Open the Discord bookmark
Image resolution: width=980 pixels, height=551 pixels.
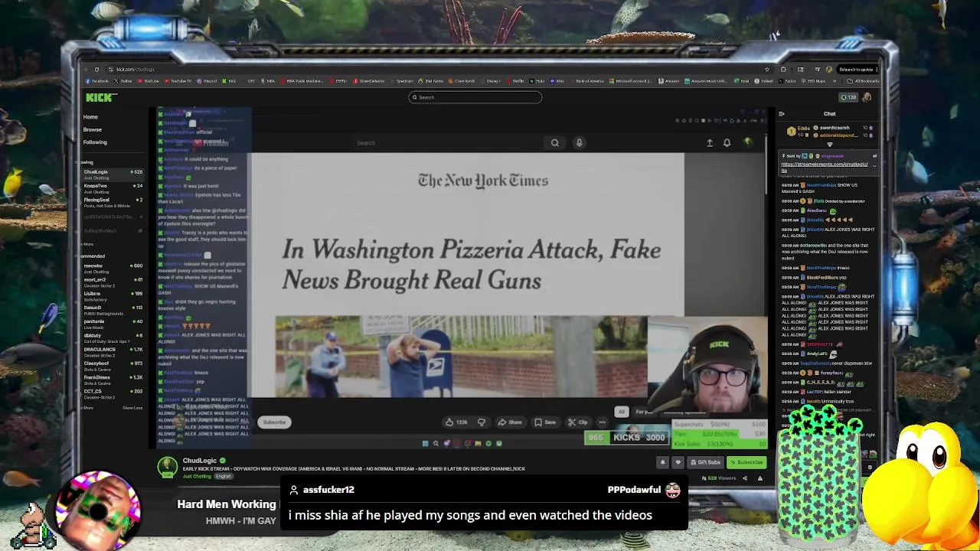click(x=207, y=81)
